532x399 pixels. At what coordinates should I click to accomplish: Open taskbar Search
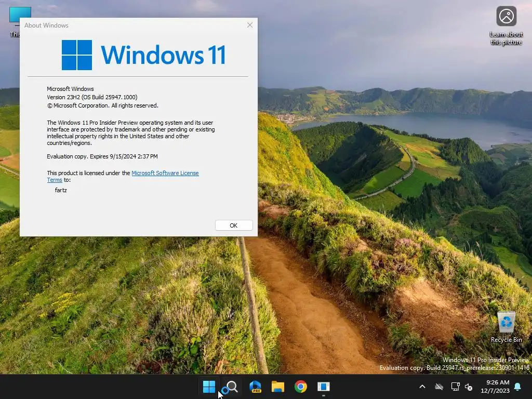click(232, 387)
